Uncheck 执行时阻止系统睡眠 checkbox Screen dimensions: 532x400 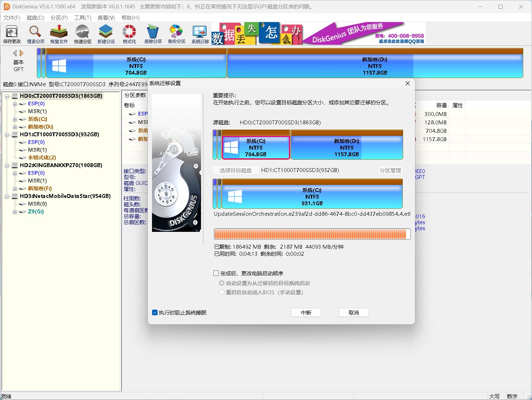click(155, 312)
